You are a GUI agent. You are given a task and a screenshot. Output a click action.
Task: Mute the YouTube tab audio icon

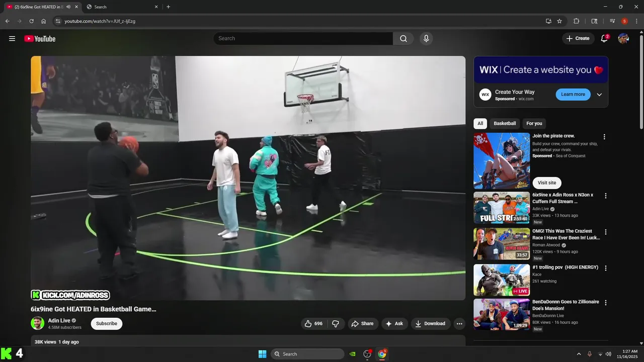click(x=68, y=7)
